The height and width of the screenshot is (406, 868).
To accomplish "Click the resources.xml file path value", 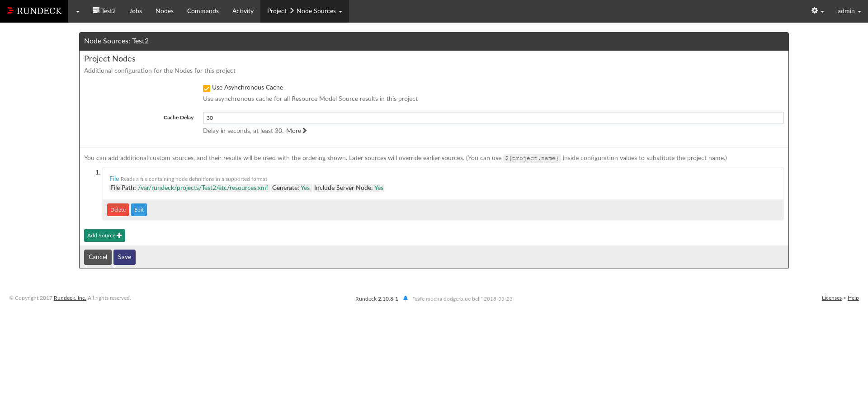I will (203, 188).
